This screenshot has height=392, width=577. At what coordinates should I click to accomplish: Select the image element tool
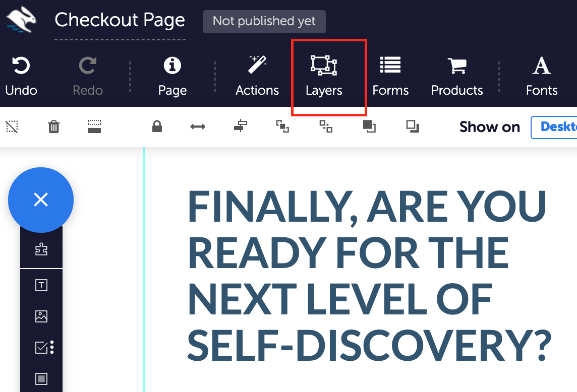point(41,316)
